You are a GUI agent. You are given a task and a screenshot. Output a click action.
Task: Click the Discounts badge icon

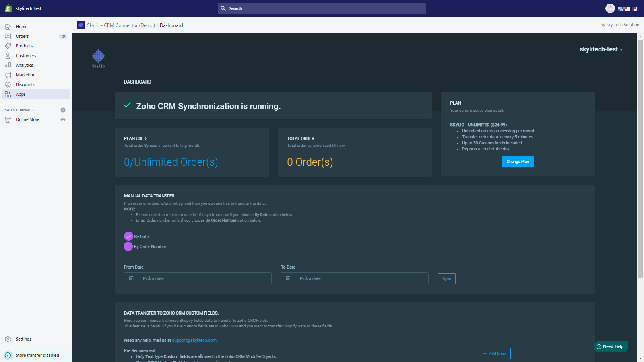coord(8,84)
